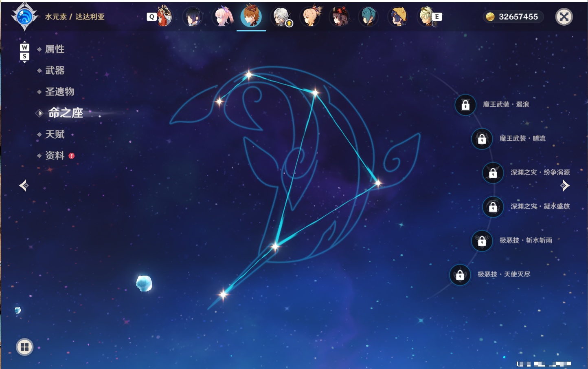
Task: Click the Q key previous-character hint
Action: point(152,17)
